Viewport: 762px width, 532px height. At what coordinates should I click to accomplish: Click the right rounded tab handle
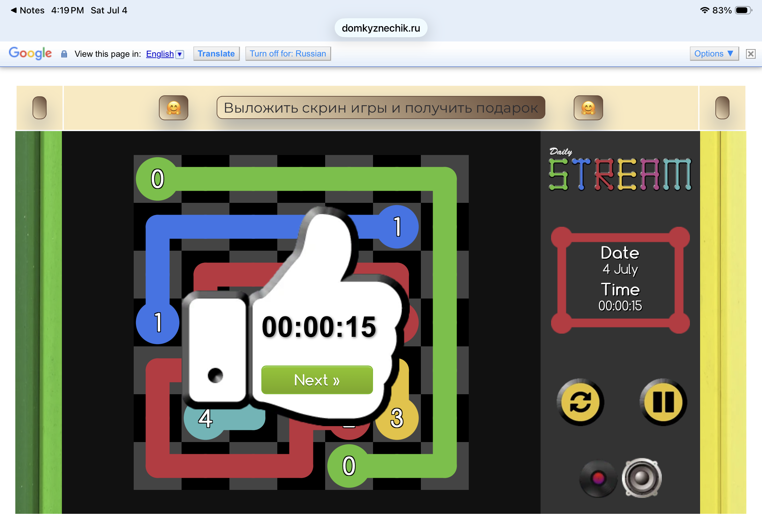pos(722,108)
